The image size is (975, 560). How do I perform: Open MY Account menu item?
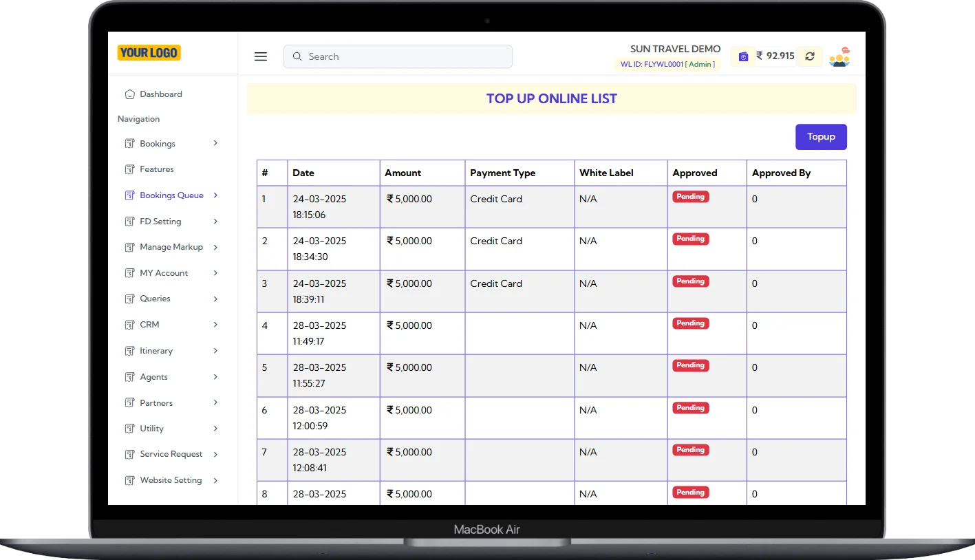[x=164, y=273]
